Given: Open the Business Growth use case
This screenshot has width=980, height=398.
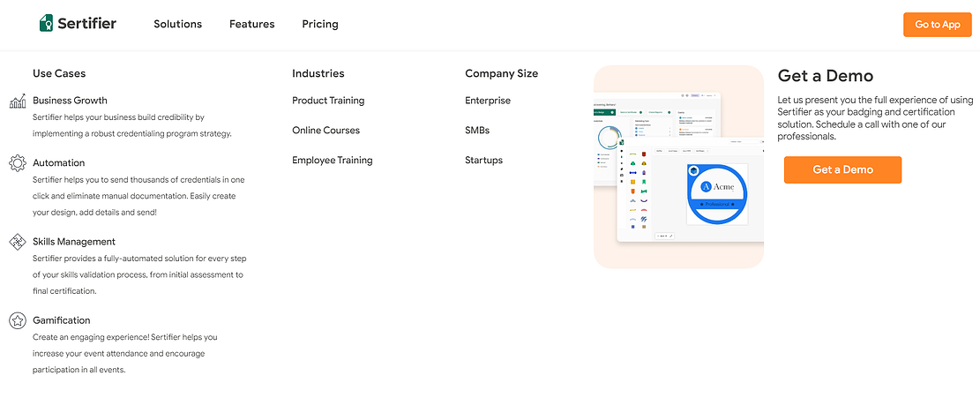Looking at the screenshot, I should (x=70, y=101).
